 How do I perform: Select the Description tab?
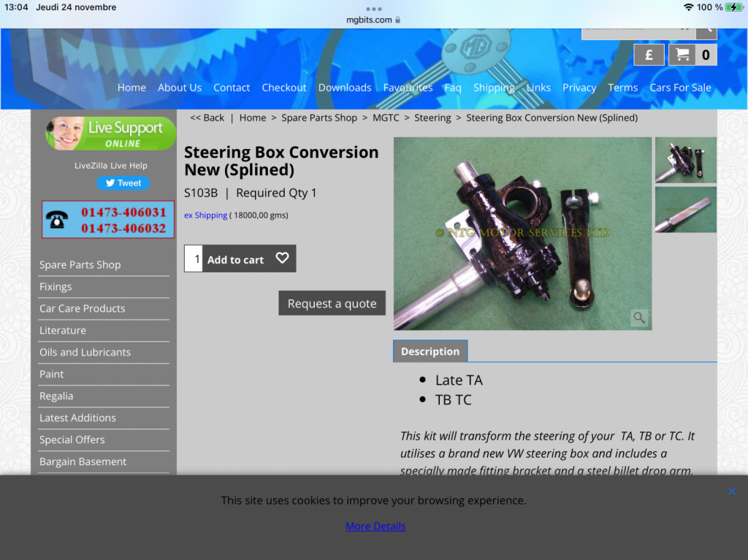[x=430, y=351]
